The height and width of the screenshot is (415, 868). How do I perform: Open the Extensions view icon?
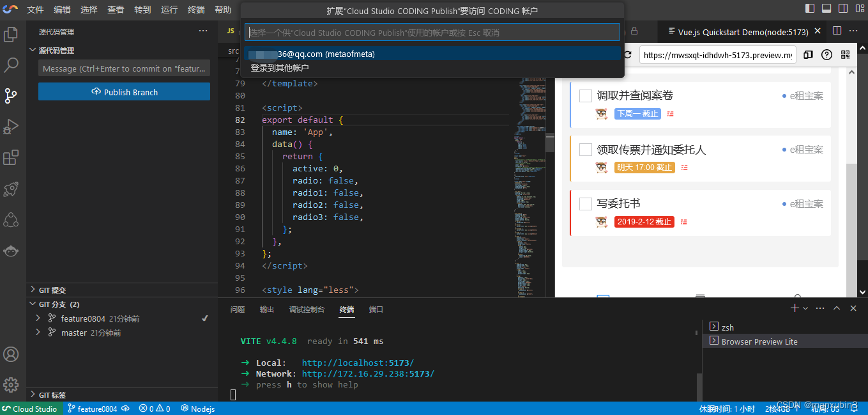(x=11, y=157)
